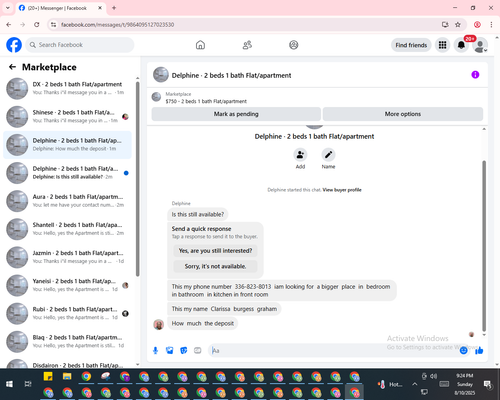This screenshot has height=400, width=500.
Task: Click the message input box
Action: (333, 350)
